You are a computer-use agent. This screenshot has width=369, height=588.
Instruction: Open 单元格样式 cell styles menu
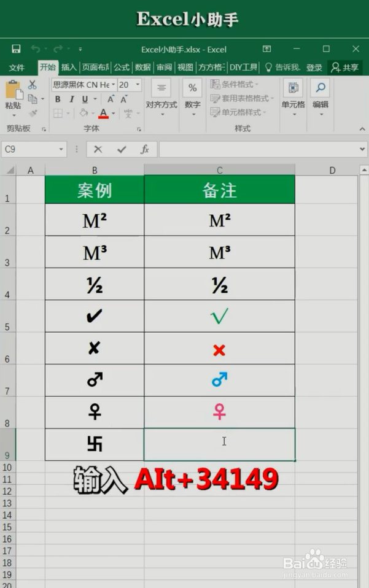tap(238, 112)
